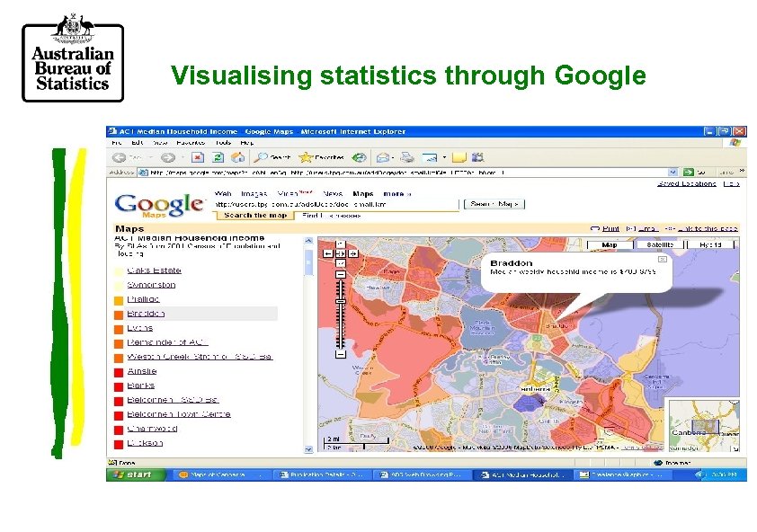Open the Images link in Google nav
The image size is (757, 532).
(x=254, y=194)
